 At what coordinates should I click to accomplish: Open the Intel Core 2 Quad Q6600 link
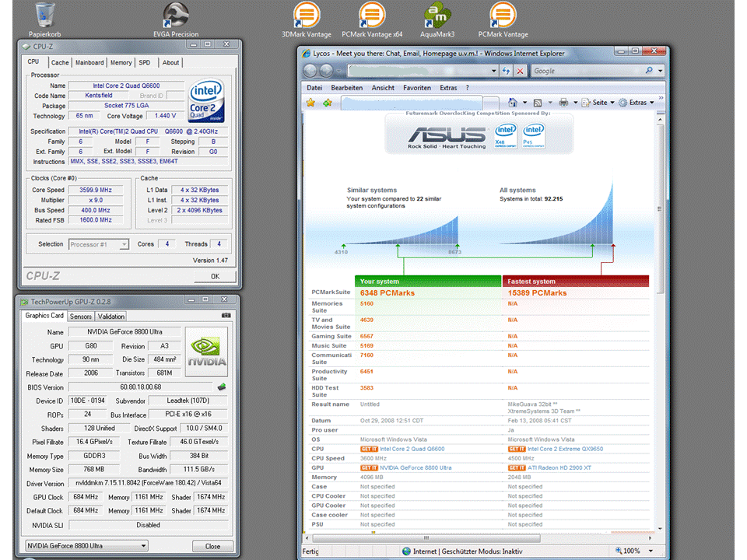tap(412, 449)
